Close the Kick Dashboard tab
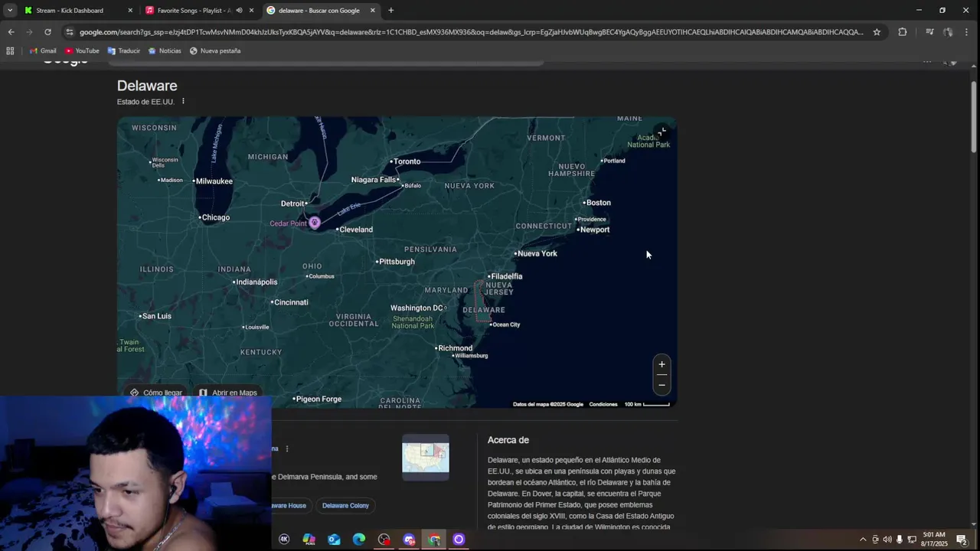The image size is (980, 551). pos(130,11)
